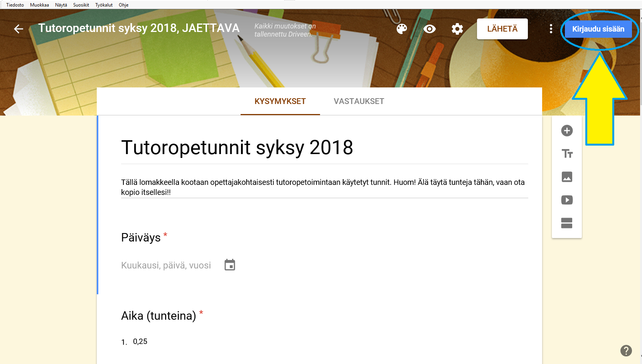Preview the form with the eye icon

[430, 29]
